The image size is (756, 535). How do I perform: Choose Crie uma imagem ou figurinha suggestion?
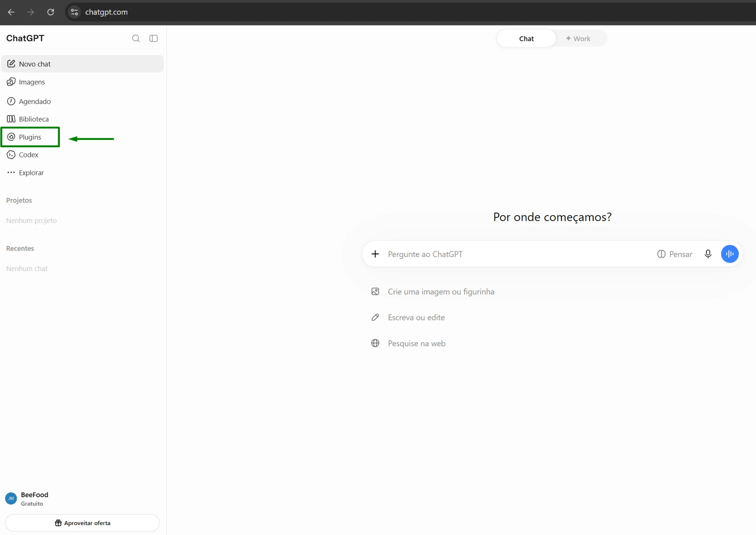[433, 292]
